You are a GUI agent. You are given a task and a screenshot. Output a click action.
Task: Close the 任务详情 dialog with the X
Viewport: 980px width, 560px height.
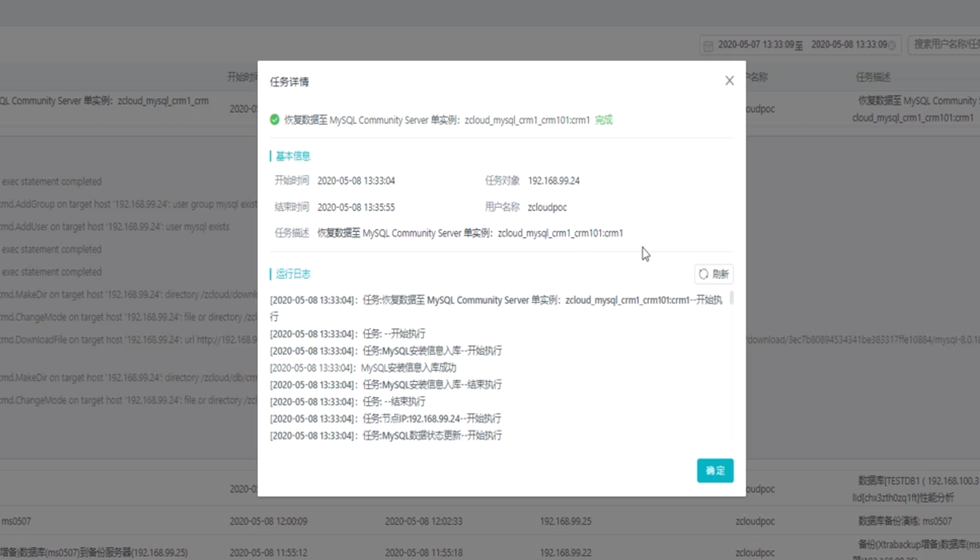pyautogui.click(x=729, y=81)
